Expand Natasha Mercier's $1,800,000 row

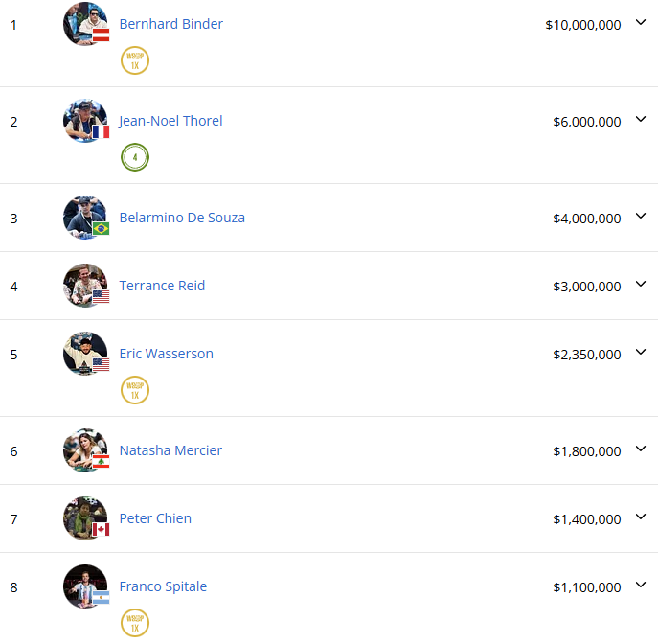click(x=641, y=449)
